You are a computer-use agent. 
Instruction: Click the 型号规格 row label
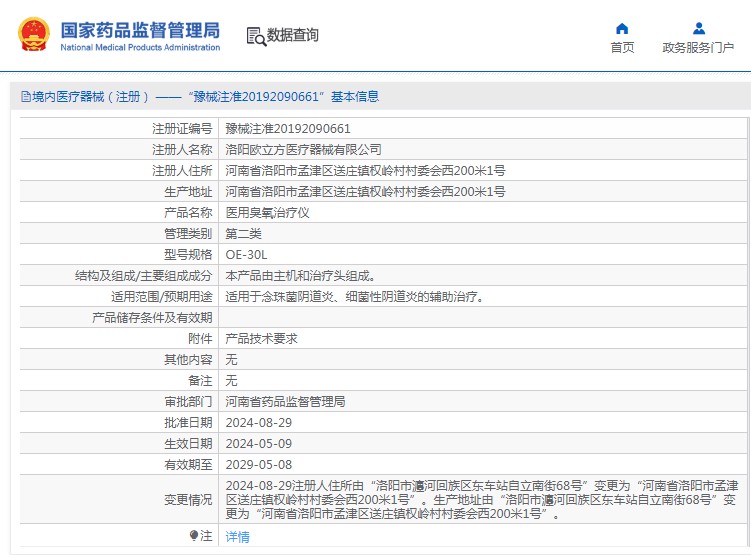(x=188, y=255)
